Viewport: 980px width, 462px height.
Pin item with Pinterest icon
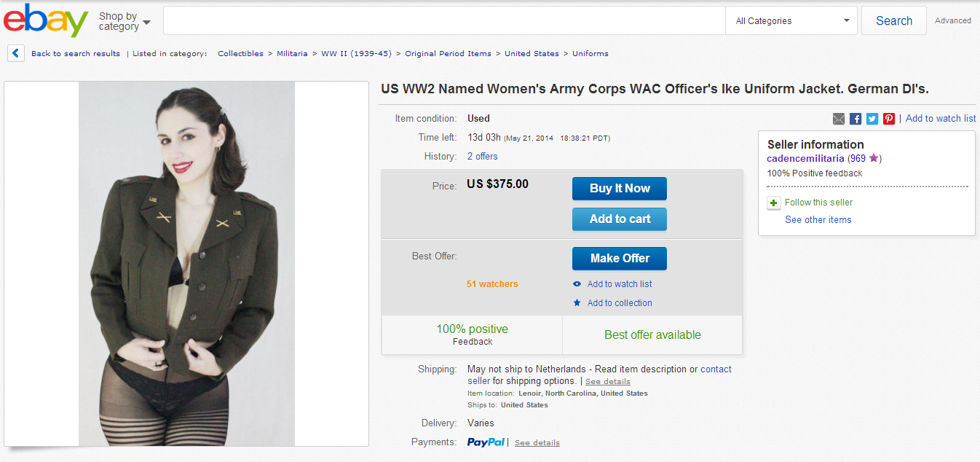[x=889, y=119]
